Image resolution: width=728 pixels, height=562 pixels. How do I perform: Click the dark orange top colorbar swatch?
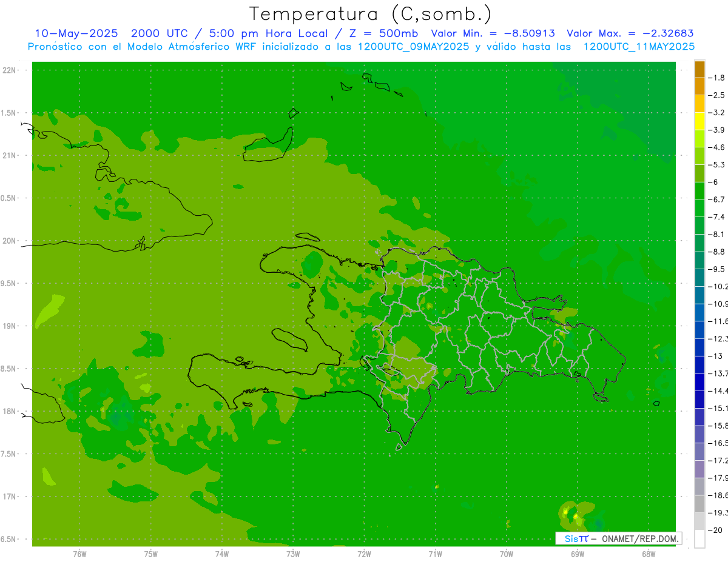(x=699, y=69)
